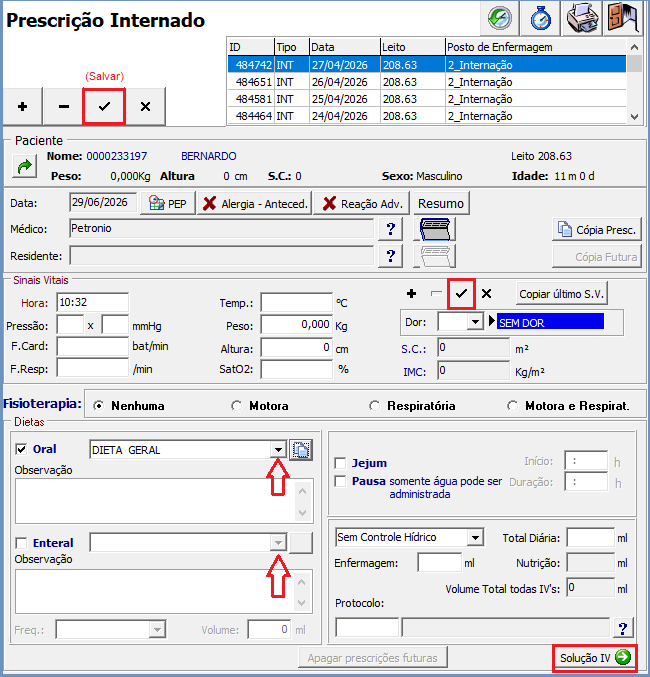The image size is (650, 677).
Task: Click the printer icon in top toolbar
Action: (582, 18)
